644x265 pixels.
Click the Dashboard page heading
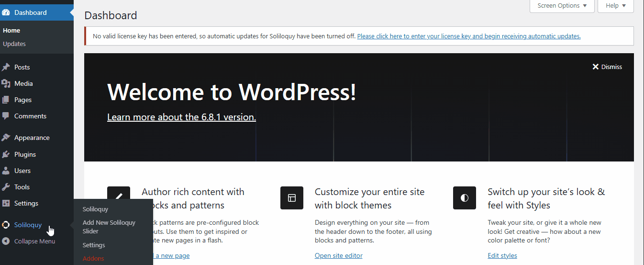click(x=111, y=15)
